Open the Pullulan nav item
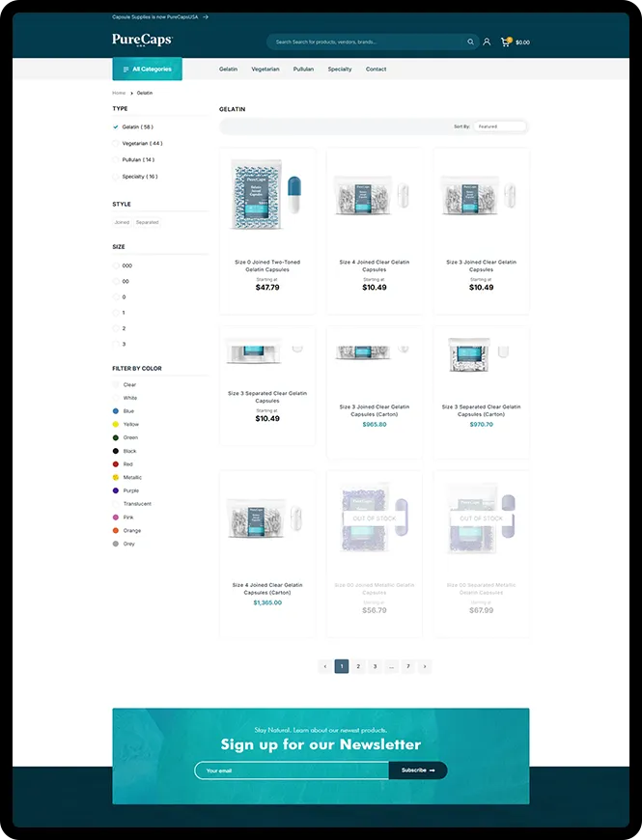 [303, 70]
